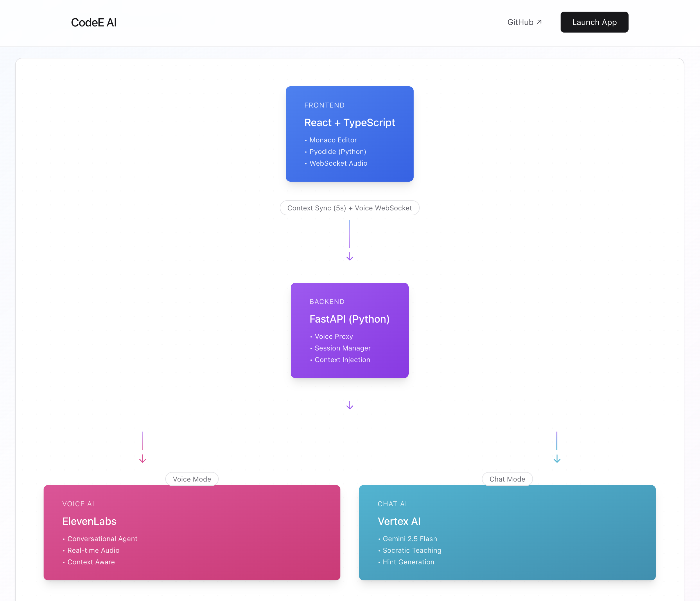This screenshot has width=700, height=601.
Task: Click the Frontend React + TypeScript card
Action: [349, 133]
